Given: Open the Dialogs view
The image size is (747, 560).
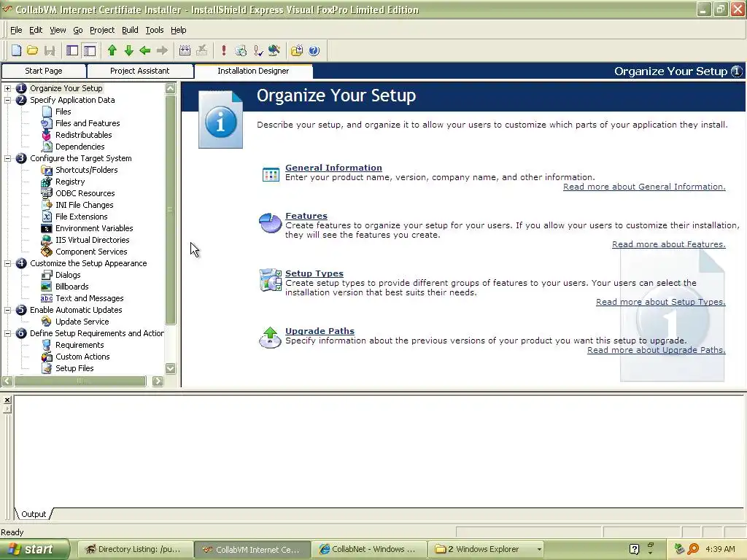Looking at the screenshot, I should [x=68, y=275].
